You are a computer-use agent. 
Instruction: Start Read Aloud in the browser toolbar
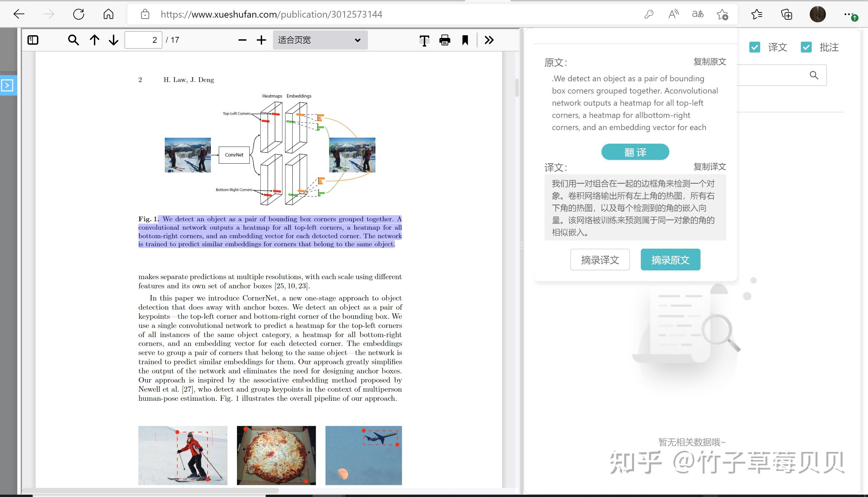[673, 14]
